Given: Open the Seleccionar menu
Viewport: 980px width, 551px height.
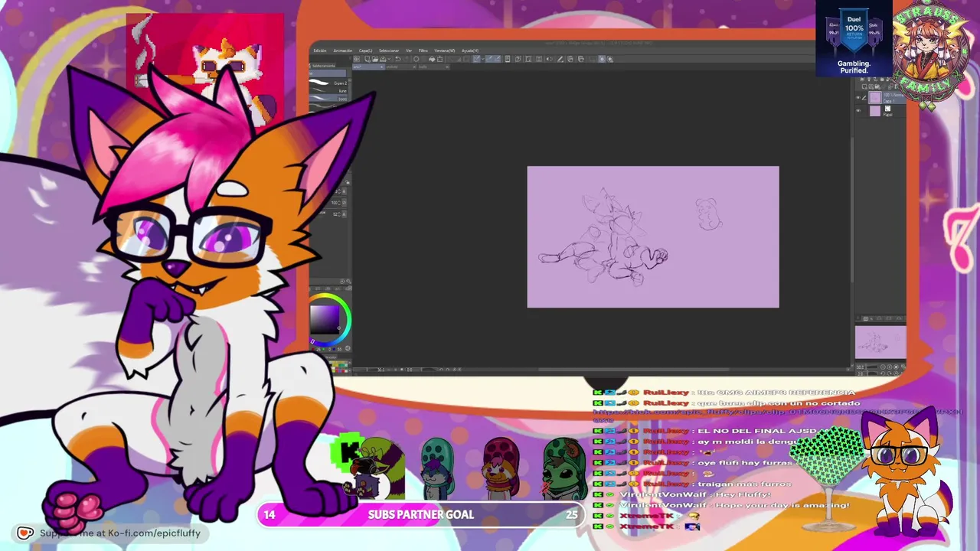Looking at the screenshot, I should (388, 51).
